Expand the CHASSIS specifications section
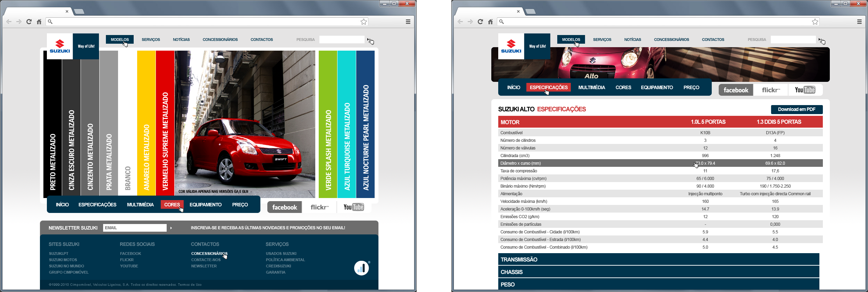Viewport: 868px width, 292px height. coord(658,272)
